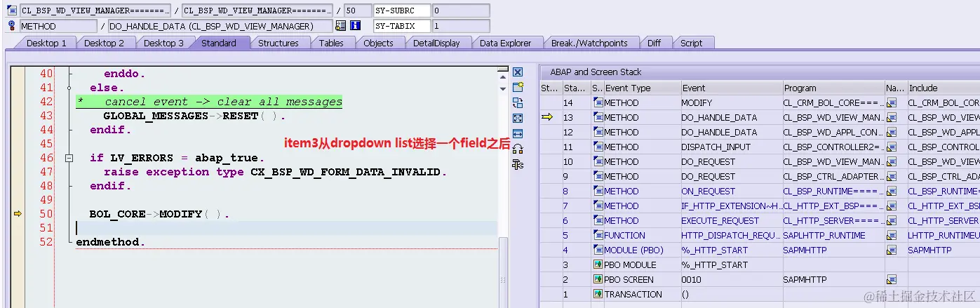Open the Objects tab
The image size is (980, 308).
(x=379, y=43)
